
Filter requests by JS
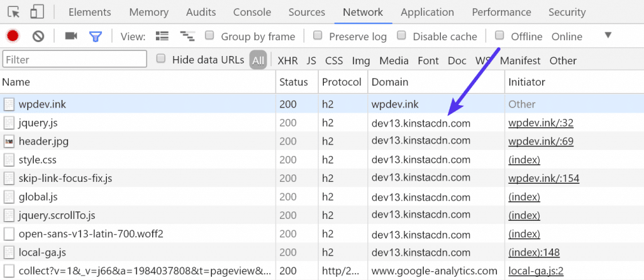pos(311,61)
